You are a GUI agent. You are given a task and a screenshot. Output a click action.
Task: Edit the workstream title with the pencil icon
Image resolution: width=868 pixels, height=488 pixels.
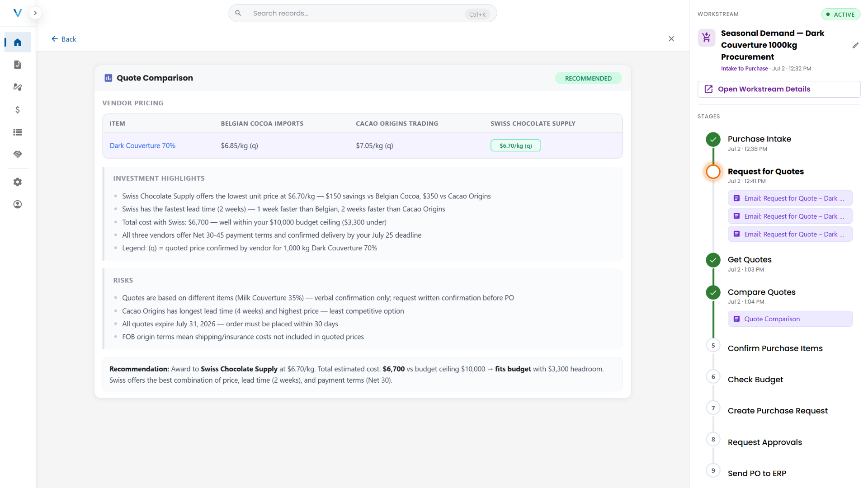click(855, 45)
